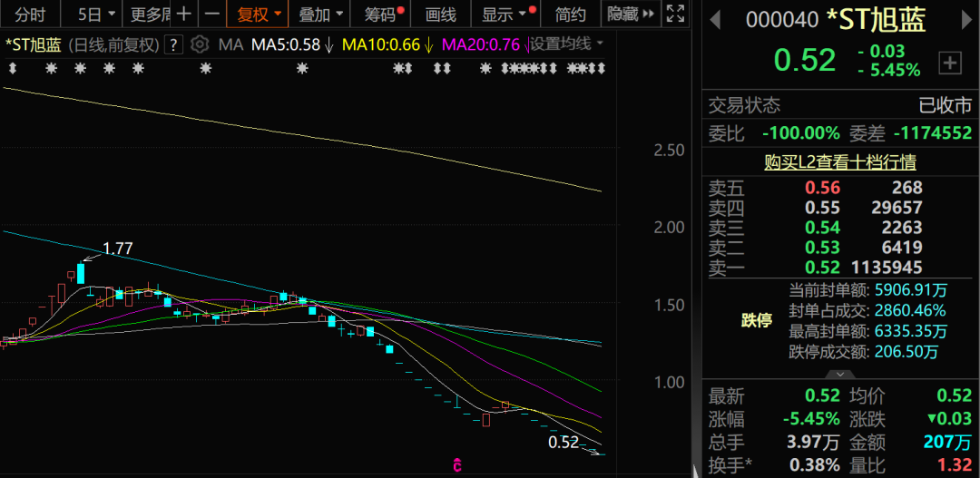
Task: Collapse the order book panel chevron
Action: [840, 375]
